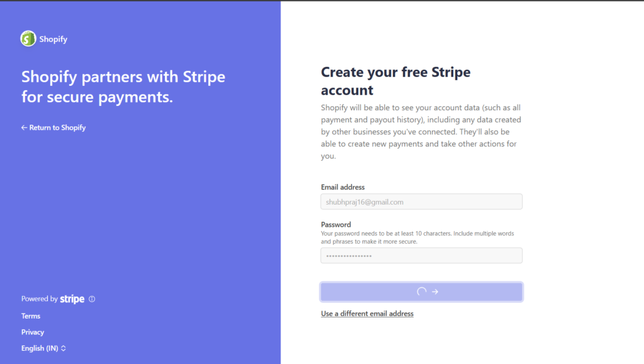Click the purple submit button
This screenshot has height=364, width=644.
pyautogui.click(x=421, y=292)
